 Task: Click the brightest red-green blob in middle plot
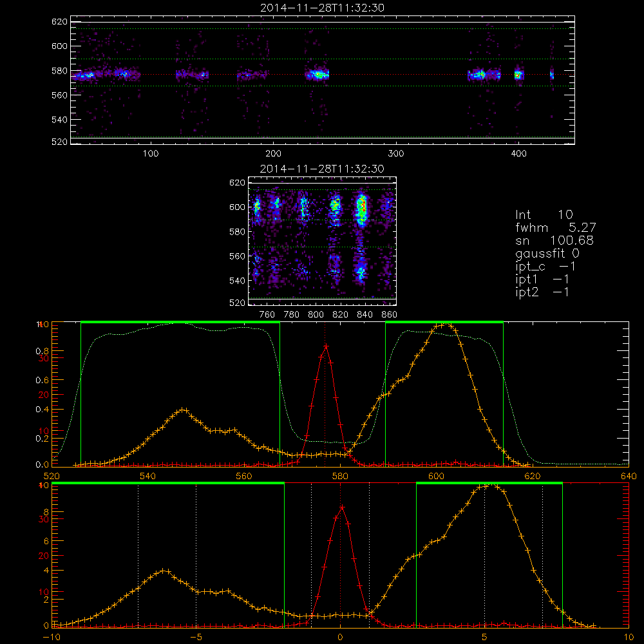[x=361, y=209]
